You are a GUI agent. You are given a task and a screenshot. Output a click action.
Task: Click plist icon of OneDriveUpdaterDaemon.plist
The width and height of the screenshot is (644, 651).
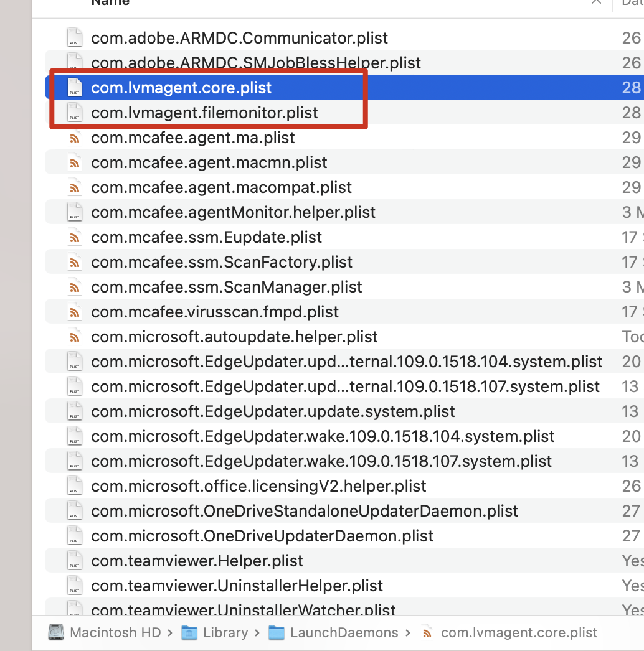75,536
